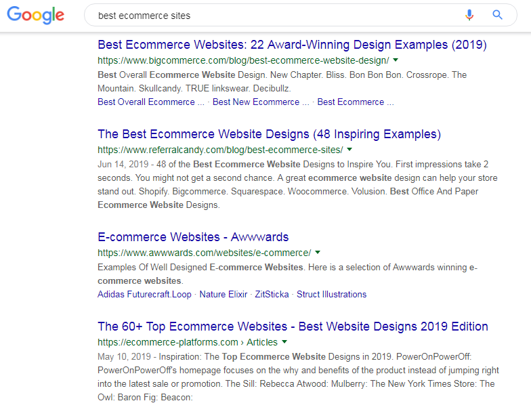Click the Google logo

pos(35,15)
